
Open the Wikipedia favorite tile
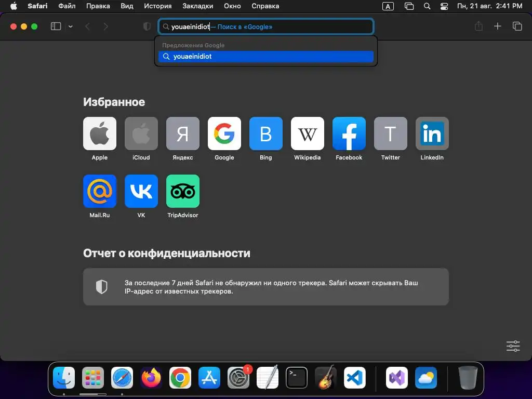click(x=308, y=134)
